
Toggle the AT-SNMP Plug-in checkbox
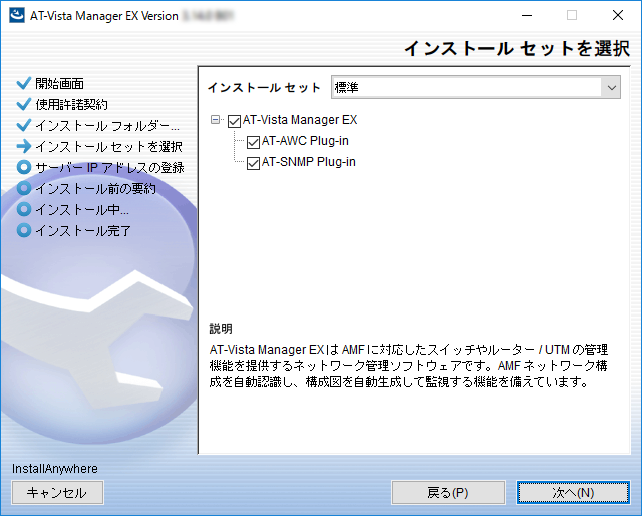click(253, 163)
